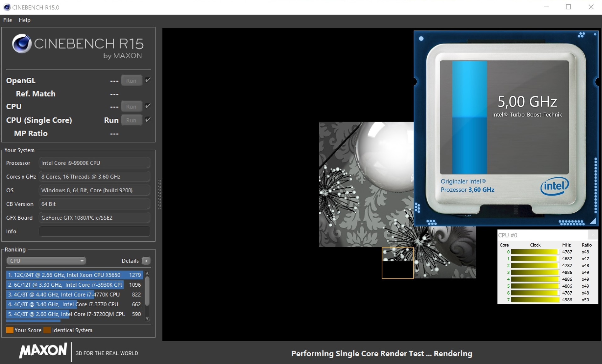This screenshot has width=602, height=364.
Task: Toggle the CPU (Single Core) test checkbox
Action: (148, 120)
